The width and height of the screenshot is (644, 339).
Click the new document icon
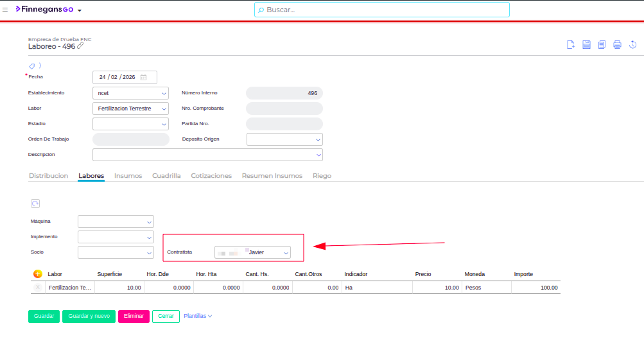point(570,44)
